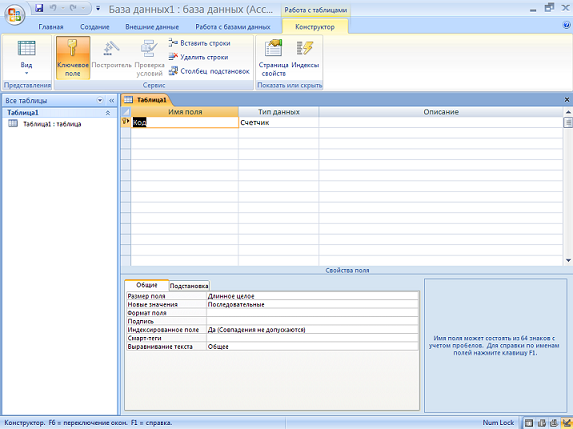This screenshot has width=573, height=429.
Task: Click Вставить строки icon
Action: [x=173, y=43]
